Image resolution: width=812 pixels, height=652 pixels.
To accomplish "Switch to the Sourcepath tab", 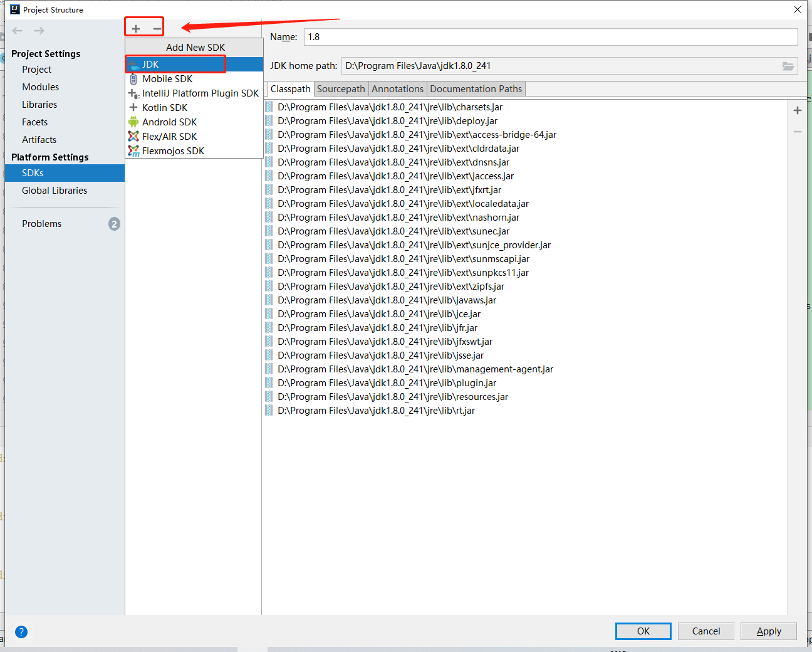I will tap(341, 89).
